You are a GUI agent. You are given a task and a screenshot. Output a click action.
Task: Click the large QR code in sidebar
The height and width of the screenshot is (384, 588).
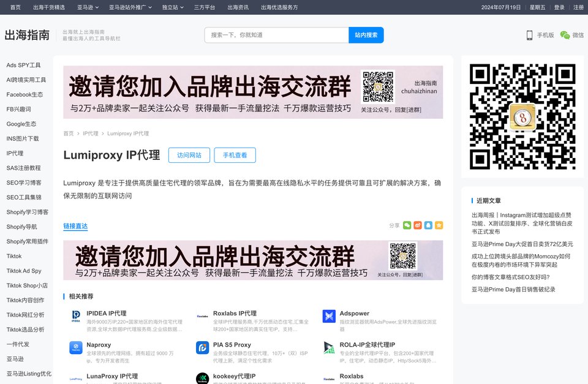[x=522, y=116]
